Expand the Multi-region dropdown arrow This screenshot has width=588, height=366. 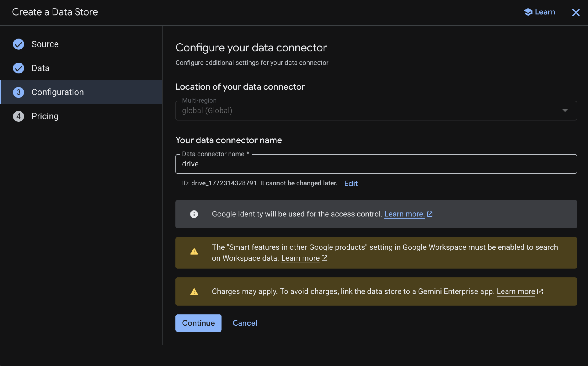[565, 111]
